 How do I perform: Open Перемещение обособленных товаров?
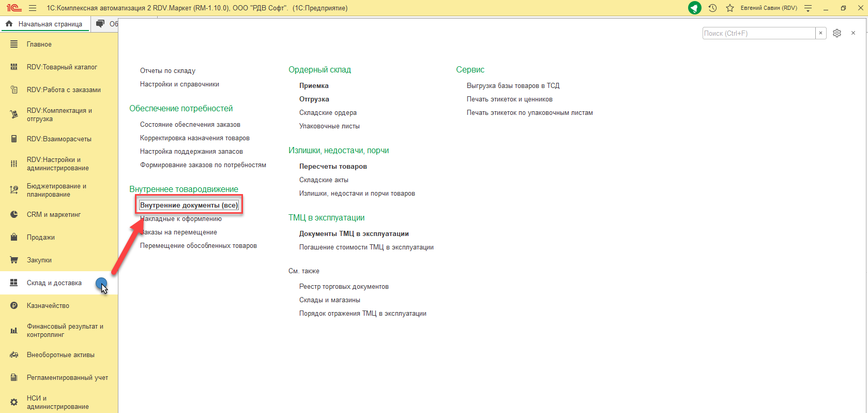199,246
